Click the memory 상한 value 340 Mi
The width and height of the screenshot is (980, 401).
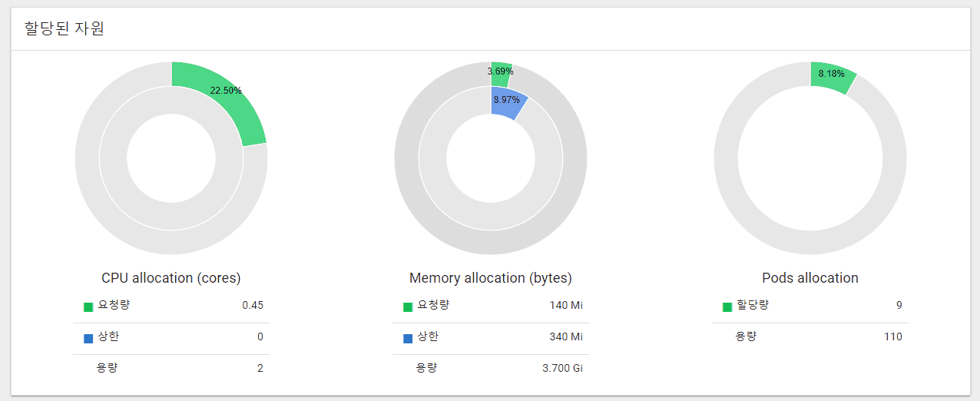click(x=566, y=336)
